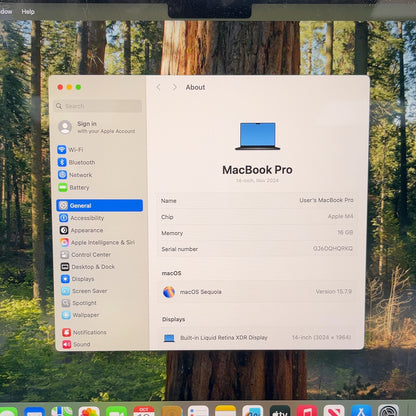Open Notifications settings
416x416 pixels.
click(84, 332)
